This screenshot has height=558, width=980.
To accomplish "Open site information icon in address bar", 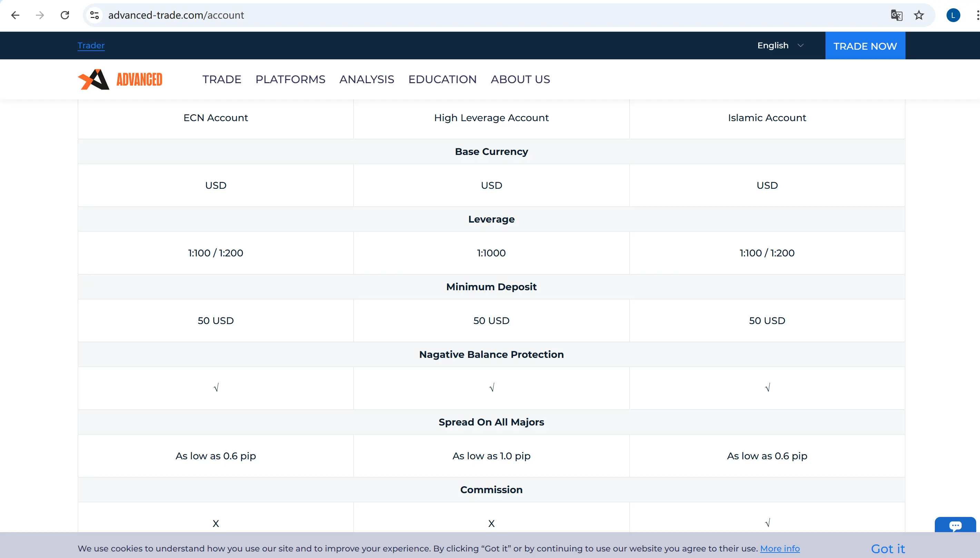I will click(95, 15).
